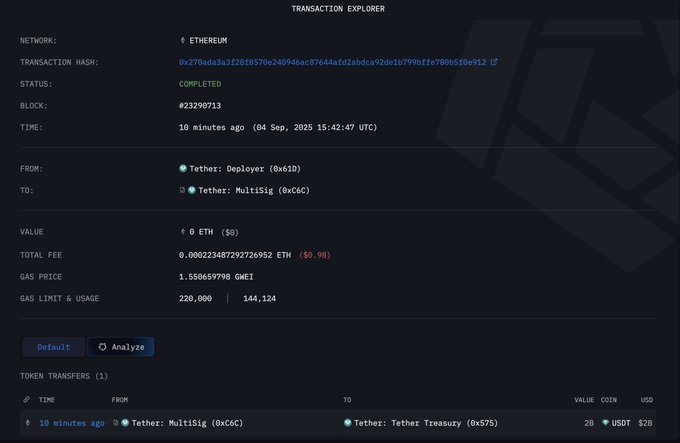Click the Tether icon beside MultiSig in TO row
Viewport: 680px width, 443px height.
click(192, 190)
